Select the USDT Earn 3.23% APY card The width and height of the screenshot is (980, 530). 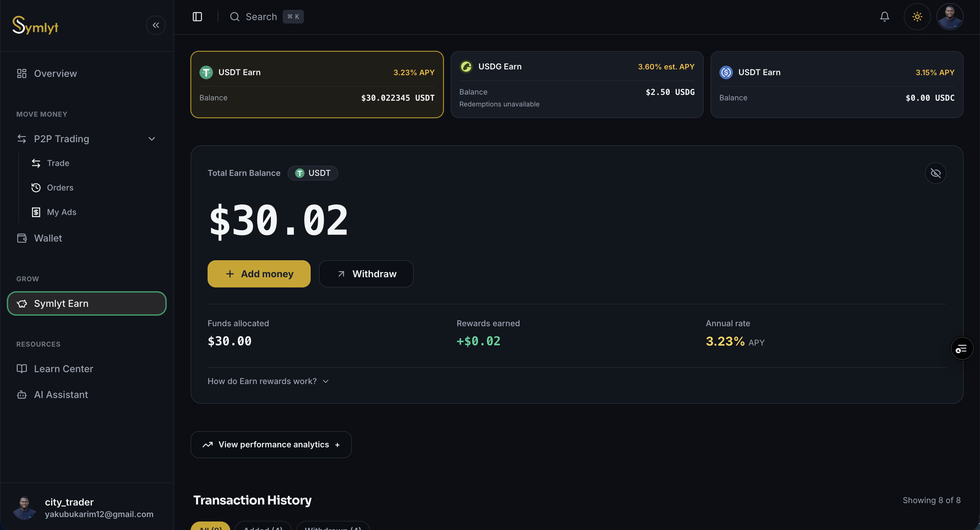point(317,84)
